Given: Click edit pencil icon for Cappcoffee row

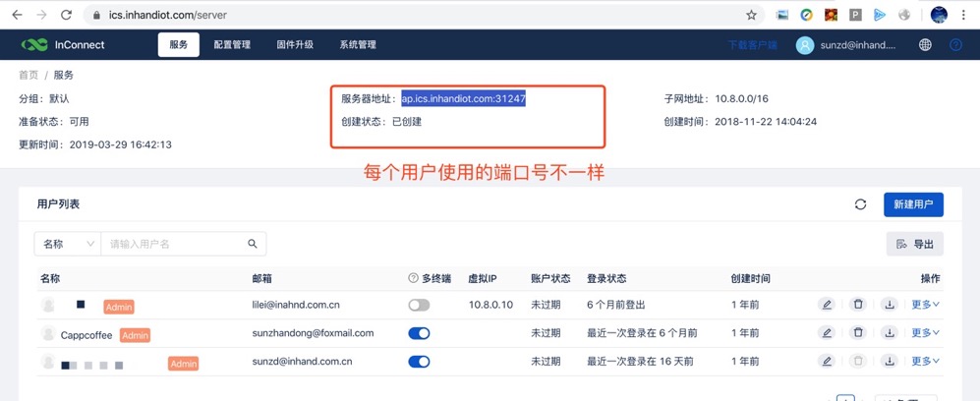Looking at the screenshot, I should point(827,333).
